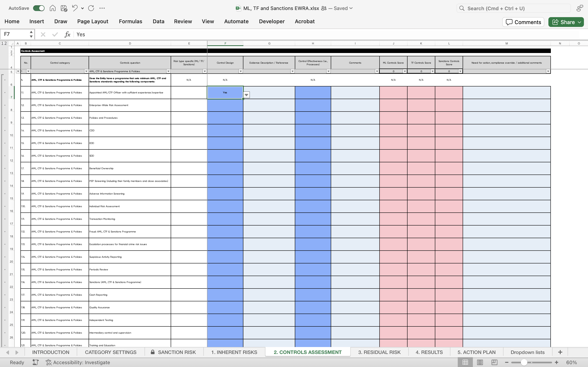Add a new worksheet with the plus button
Viewport: 588px width, 367px height.
(560, 352)
